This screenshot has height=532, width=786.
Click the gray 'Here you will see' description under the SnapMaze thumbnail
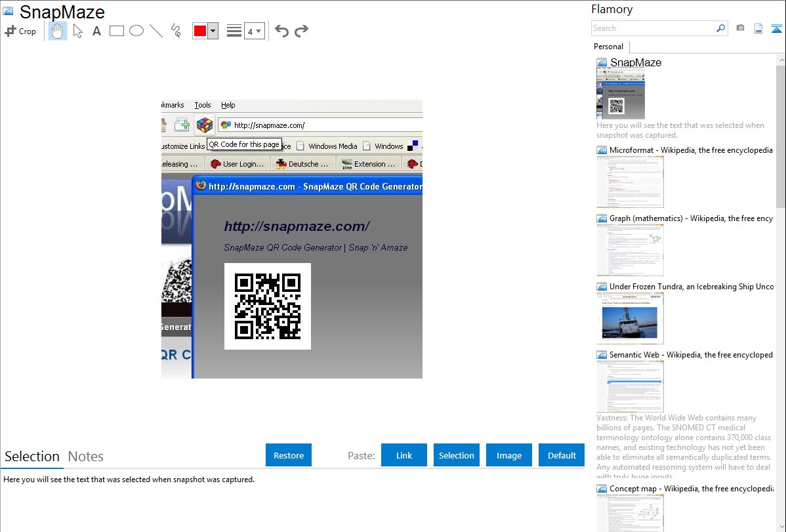(x=680, y=131)
